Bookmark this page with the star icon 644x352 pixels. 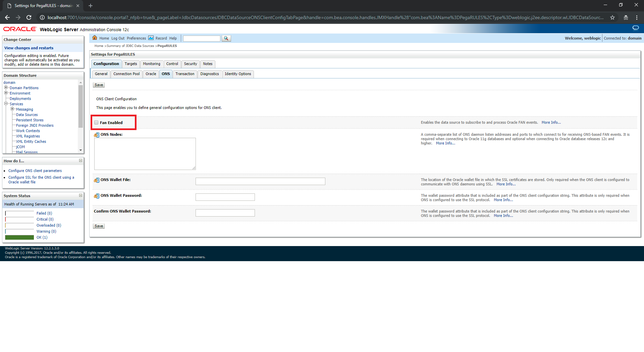coord(612,17)
